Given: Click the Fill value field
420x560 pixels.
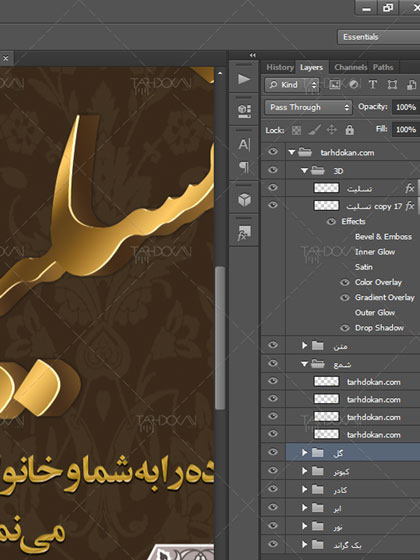Looking at the screenshot, I should [406, 129].
